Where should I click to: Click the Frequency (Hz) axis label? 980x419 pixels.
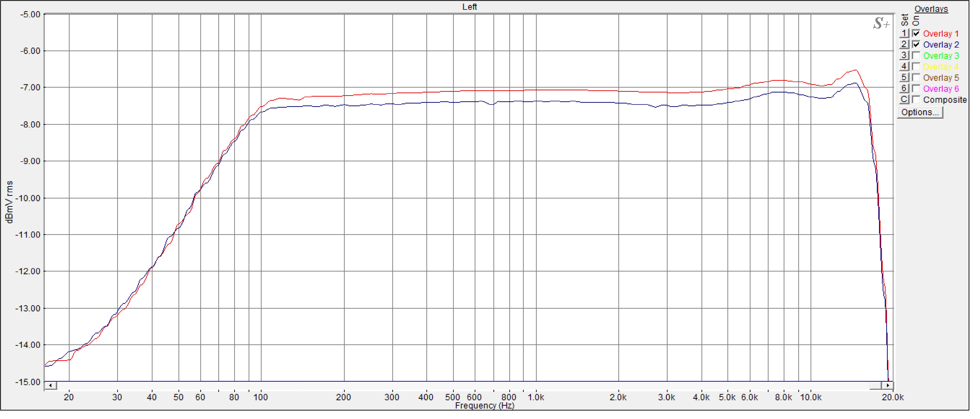(484, 406)
